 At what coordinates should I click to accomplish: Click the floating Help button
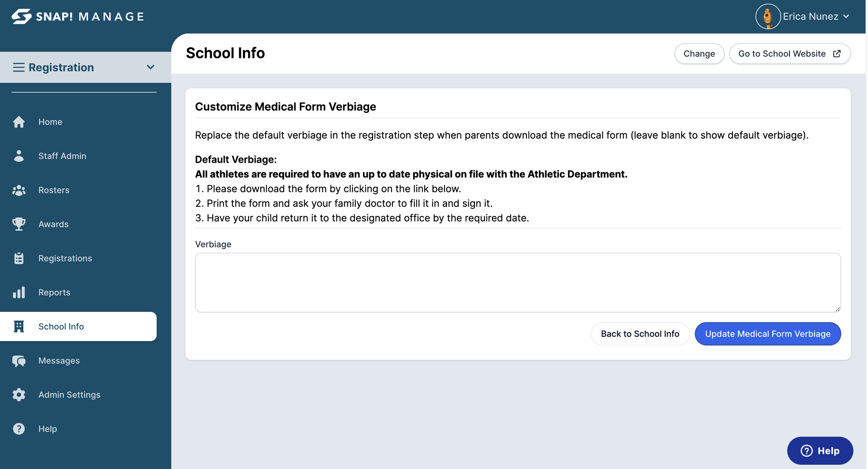(x=819, y=451)
